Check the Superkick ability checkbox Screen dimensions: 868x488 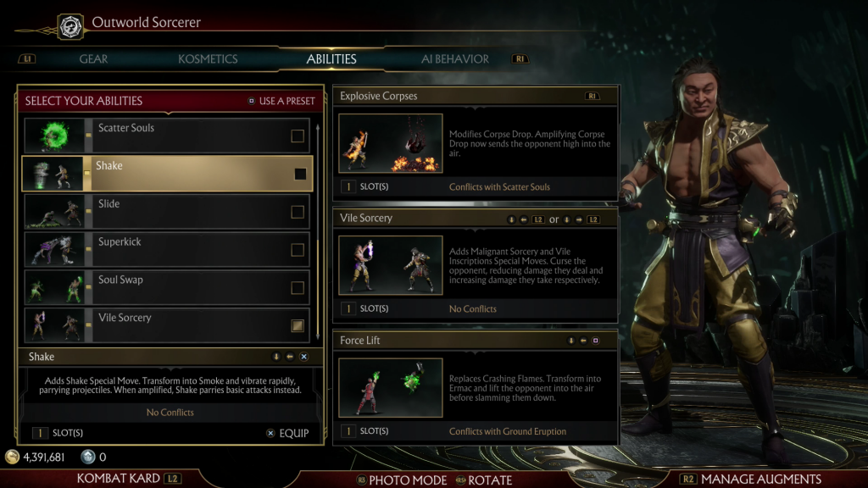click(x=298, y=250)
